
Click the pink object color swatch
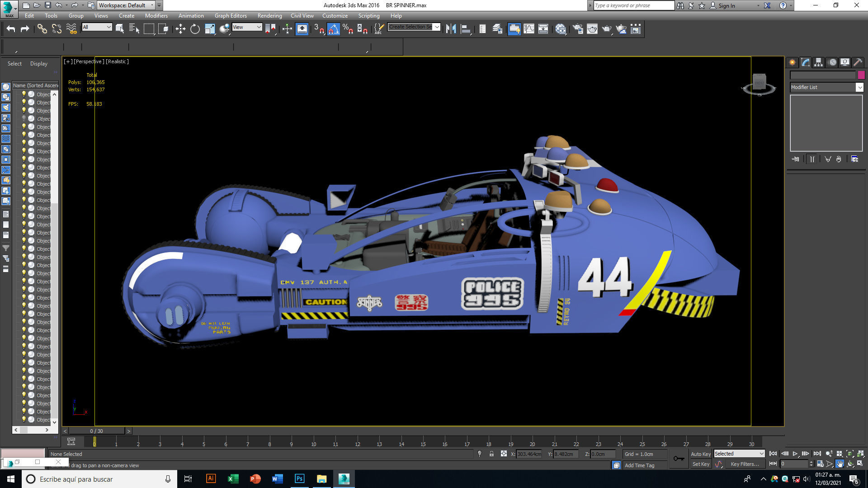pyautogui.click(x=861, y=75)
